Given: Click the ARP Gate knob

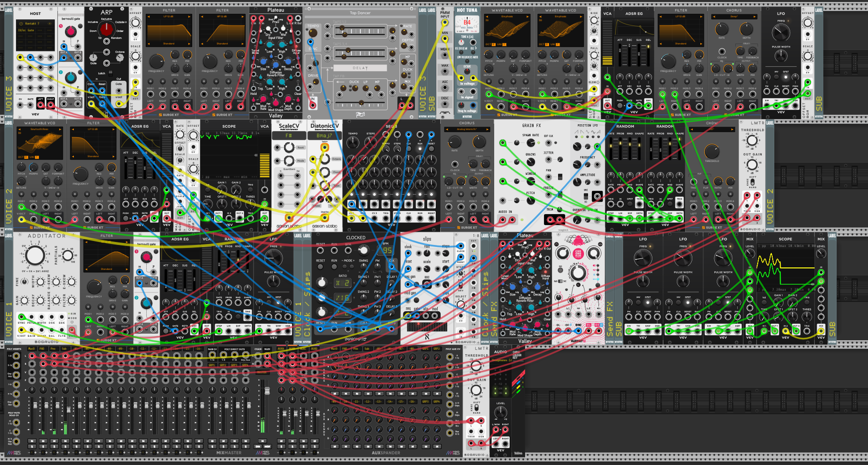Looking at the screenshot, I should tap(93, 57).
